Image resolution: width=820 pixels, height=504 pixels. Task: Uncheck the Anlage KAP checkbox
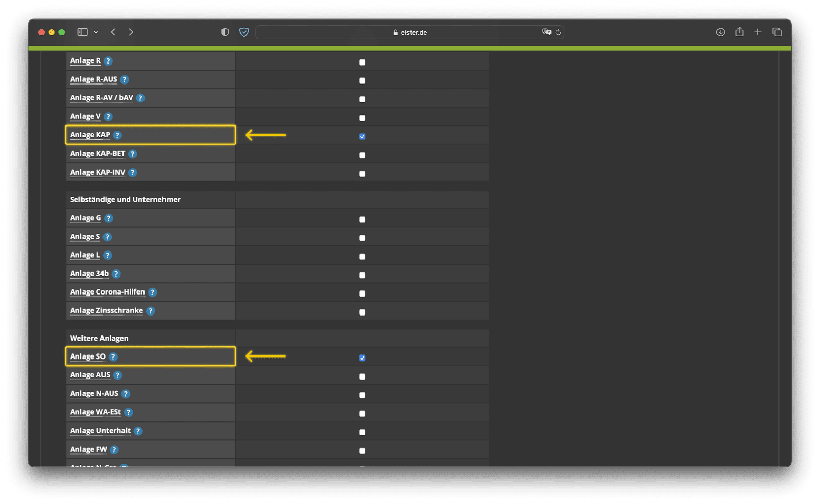coord(362,136)
